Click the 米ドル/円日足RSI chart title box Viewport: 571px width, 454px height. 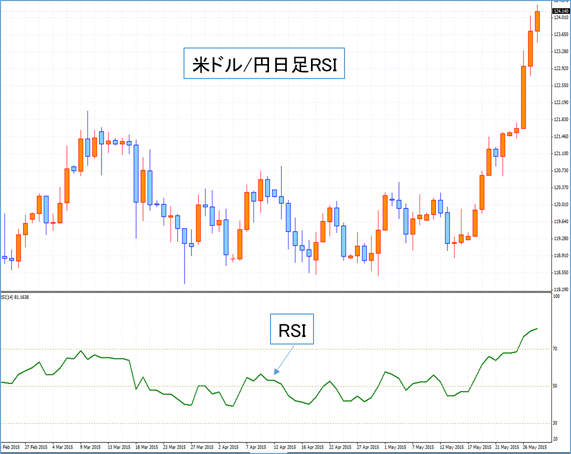pyautogui.click(x=264, y=63)
